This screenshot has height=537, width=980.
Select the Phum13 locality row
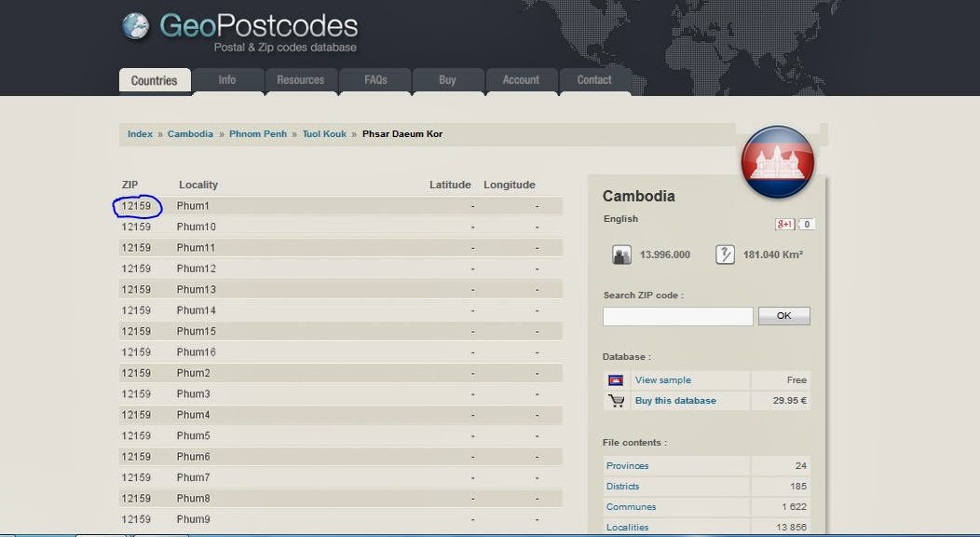click(x=341, y=289)
